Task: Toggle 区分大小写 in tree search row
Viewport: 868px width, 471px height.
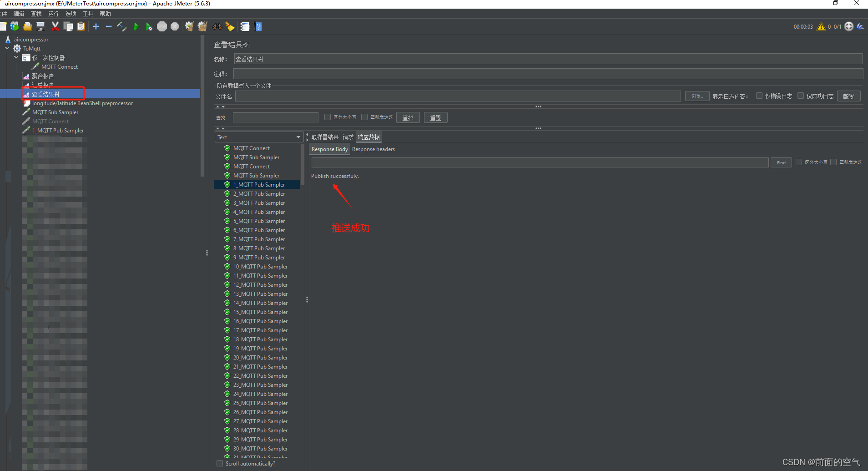Action: [x=328, y=117]
